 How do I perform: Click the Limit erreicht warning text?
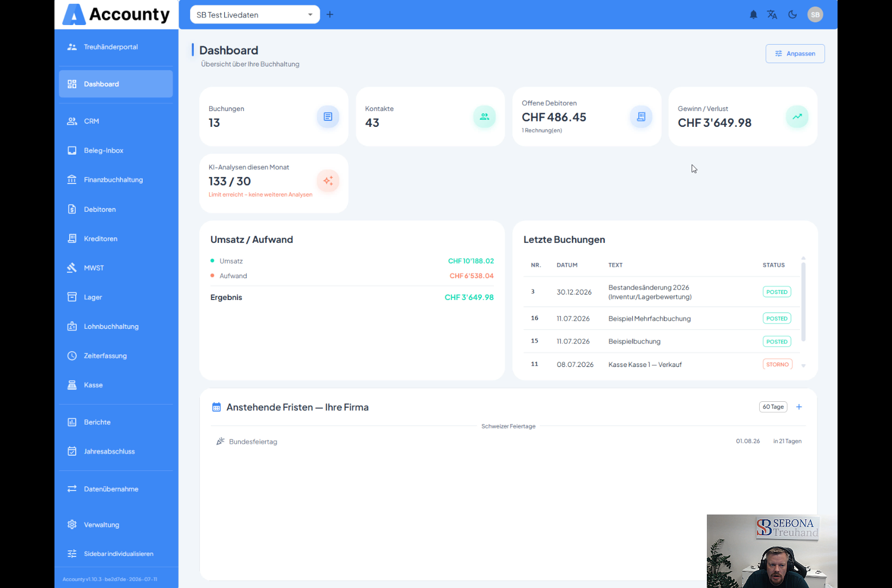pos(260,194)
